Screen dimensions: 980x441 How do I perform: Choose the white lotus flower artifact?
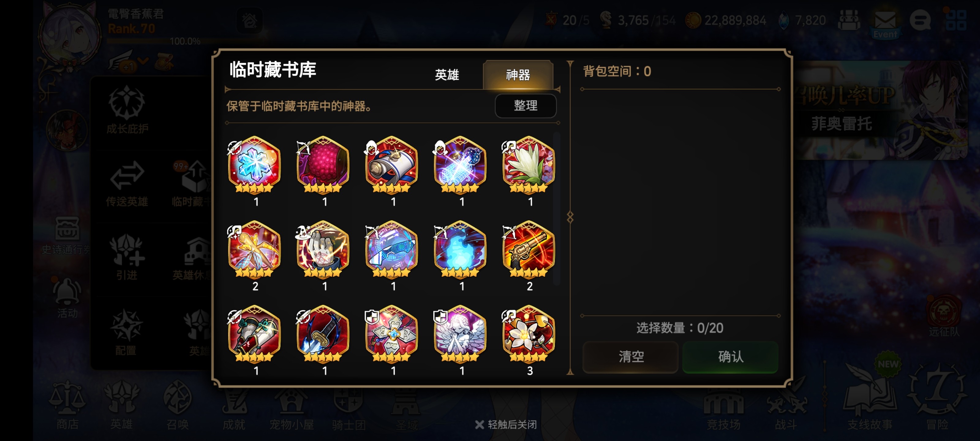(x=528, y=165)
